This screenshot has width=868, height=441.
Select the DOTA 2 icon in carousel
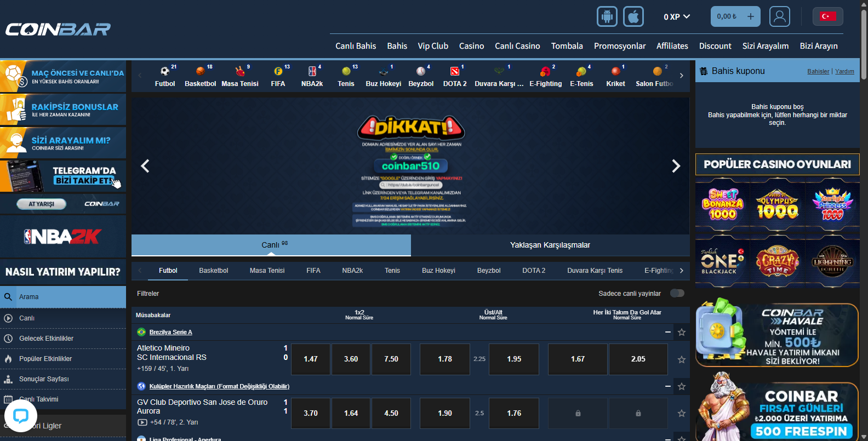click(x=455, y=71)
